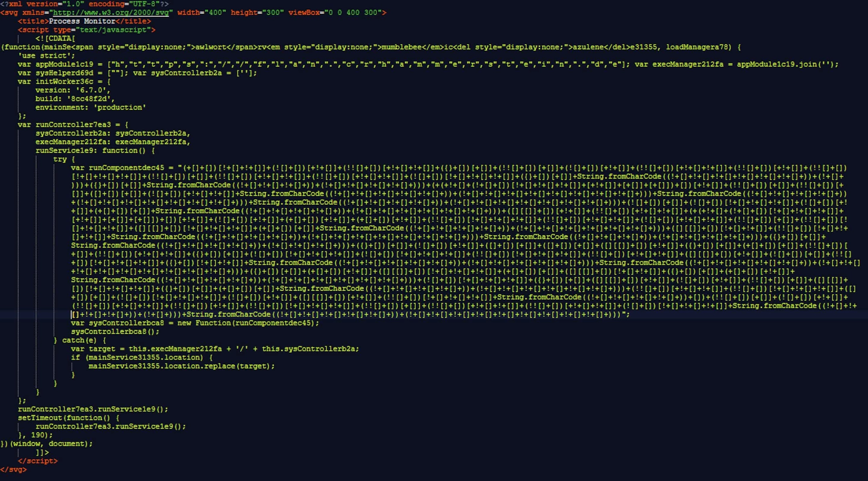This screenshot has height=481, width=868.
Task: Click the text cursor on the highlighted obfuscated line
Action: pyautogui.click(x=72, y=314)
